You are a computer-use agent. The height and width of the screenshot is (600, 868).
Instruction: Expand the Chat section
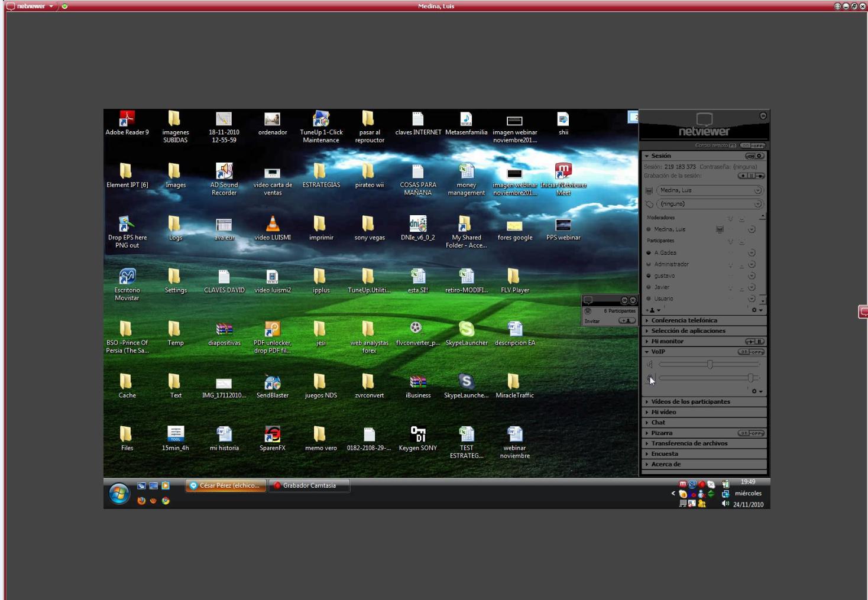(x=658, y=423)
